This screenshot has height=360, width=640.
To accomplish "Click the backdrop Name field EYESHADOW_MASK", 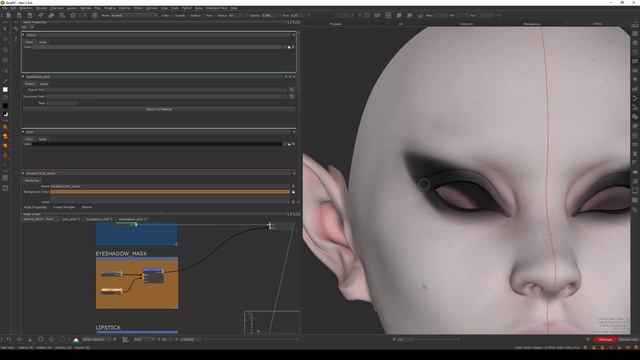I will 170,186.
